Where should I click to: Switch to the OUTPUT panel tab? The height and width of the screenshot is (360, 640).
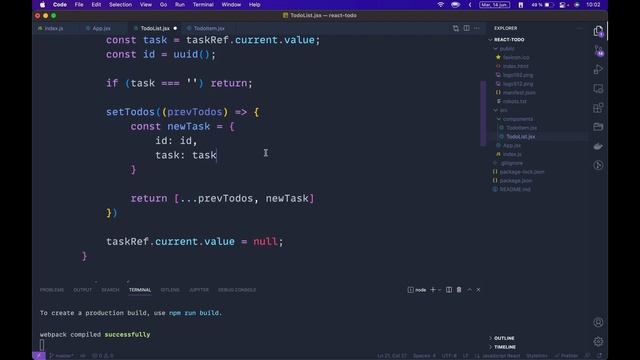point(82,290)
